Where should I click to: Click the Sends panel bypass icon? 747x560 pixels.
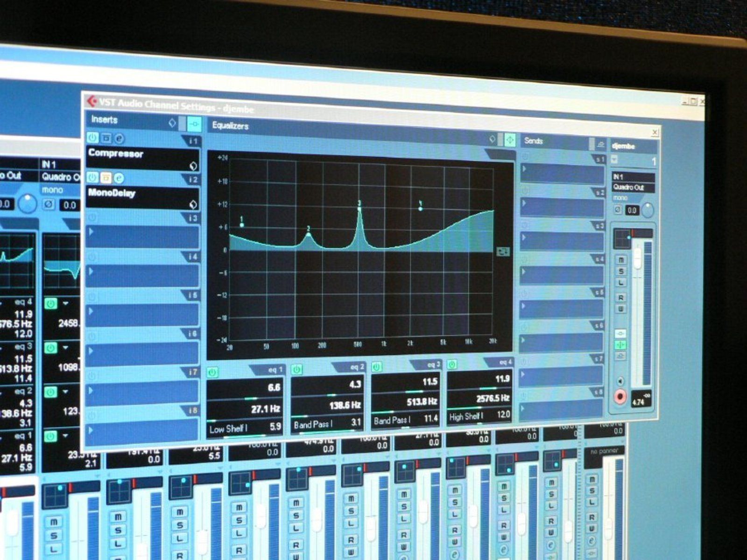[x=601, y=144]
